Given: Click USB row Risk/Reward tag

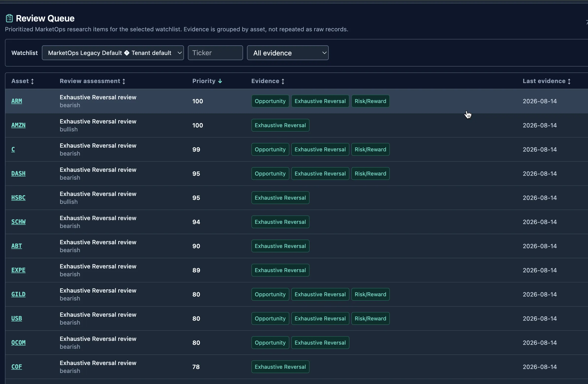Looking at the screenshot, I should [370, 318].
